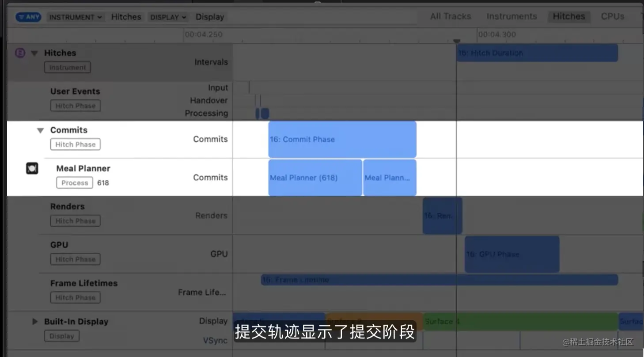Select the 16: Hitch Duration interval

pyautogui.click(x=537, y=53)
